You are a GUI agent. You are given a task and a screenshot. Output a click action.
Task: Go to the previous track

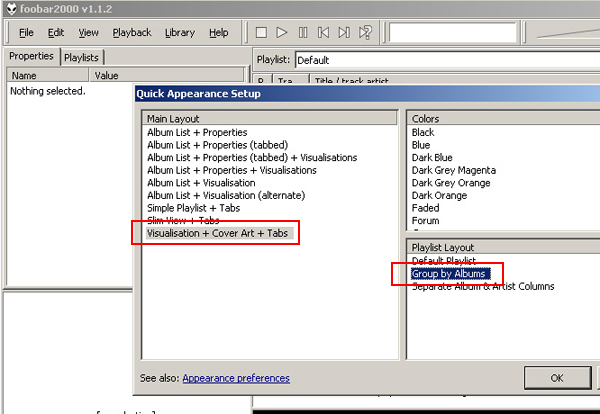[x=323, y=33]
